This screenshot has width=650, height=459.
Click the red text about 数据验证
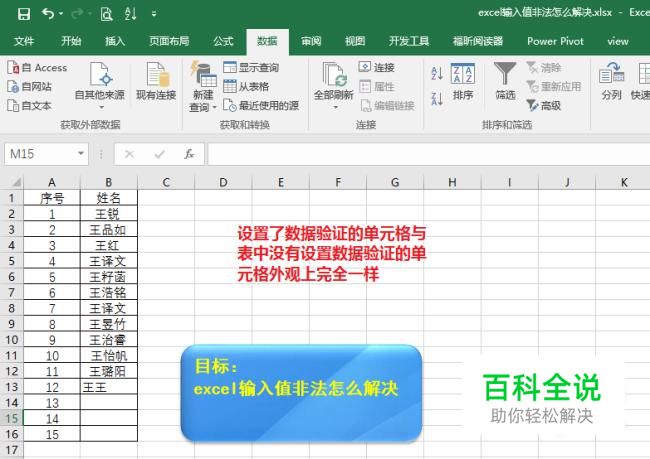[332, 254]
